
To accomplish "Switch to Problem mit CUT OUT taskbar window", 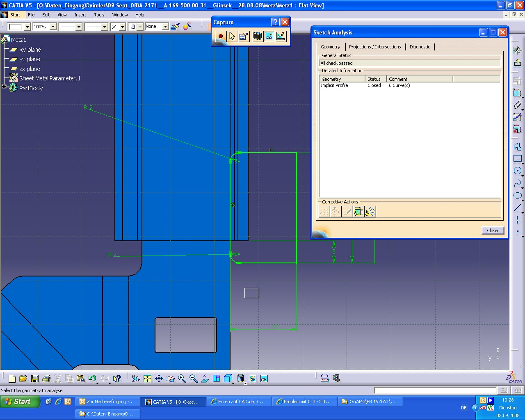I will click(x=304, y=402).
